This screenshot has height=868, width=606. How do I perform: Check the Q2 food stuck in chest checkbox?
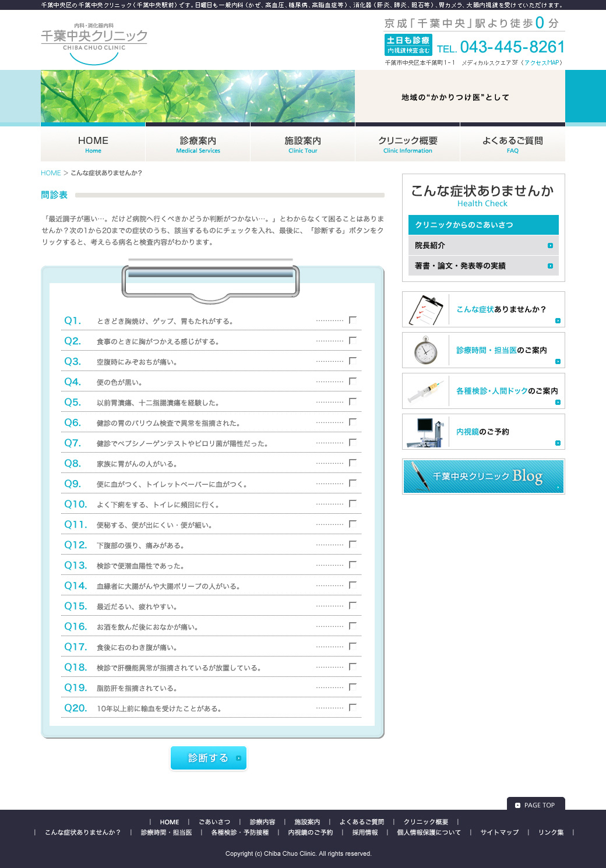pyautogui.click(x=353, y=340)
